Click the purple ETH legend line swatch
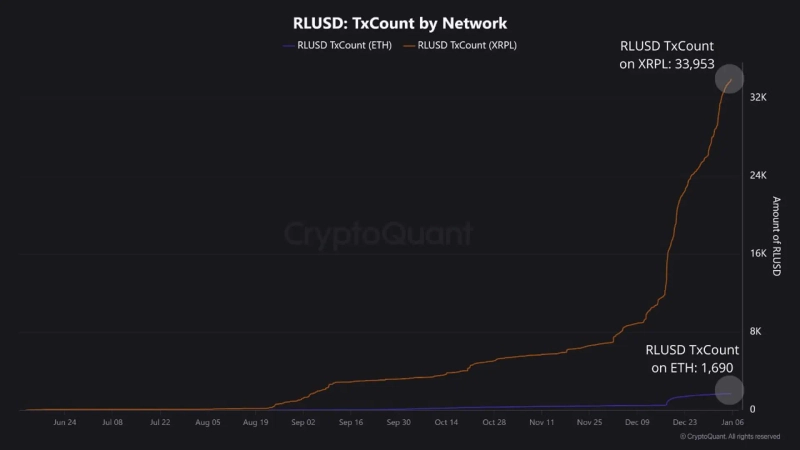 point(289,45)
